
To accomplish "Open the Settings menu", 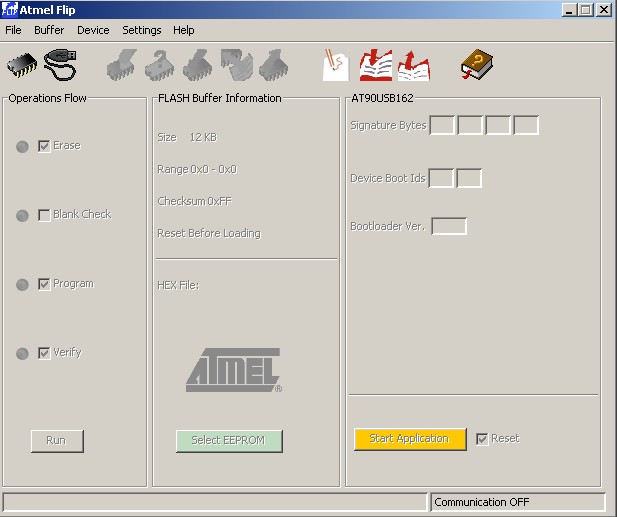I will 142,30.
